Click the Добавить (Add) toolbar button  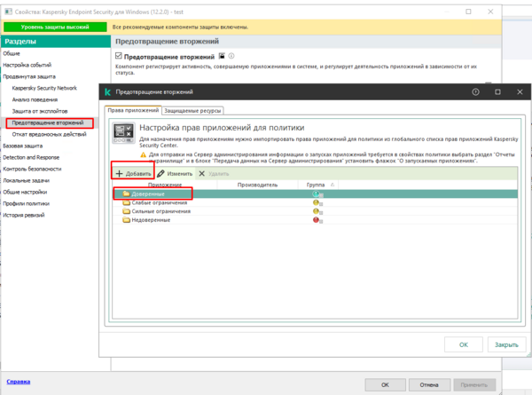pyautogui.click(x=133, y=174)
